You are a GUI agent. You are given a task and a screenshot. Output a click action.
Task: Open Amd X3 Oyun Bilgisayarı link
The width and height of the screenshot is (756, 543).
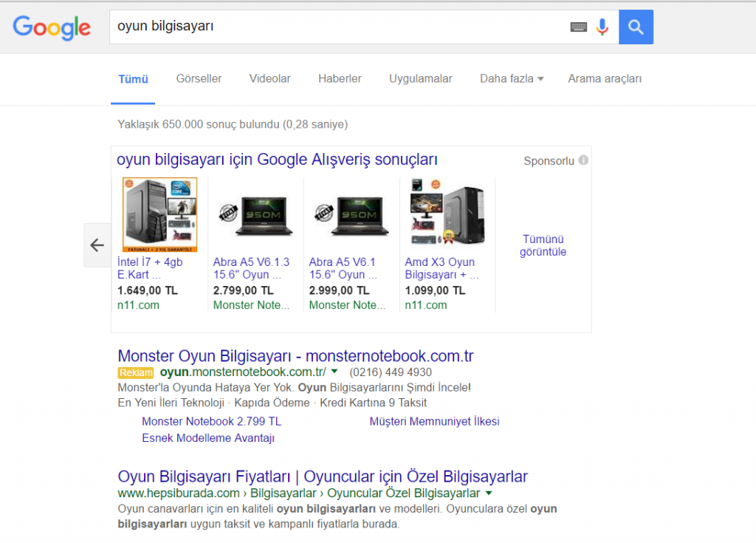coord(441,268)
